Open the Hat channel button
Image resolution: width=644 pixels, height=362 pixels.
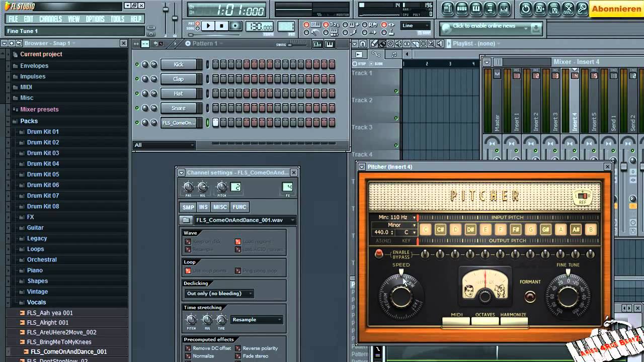point(178,94)
